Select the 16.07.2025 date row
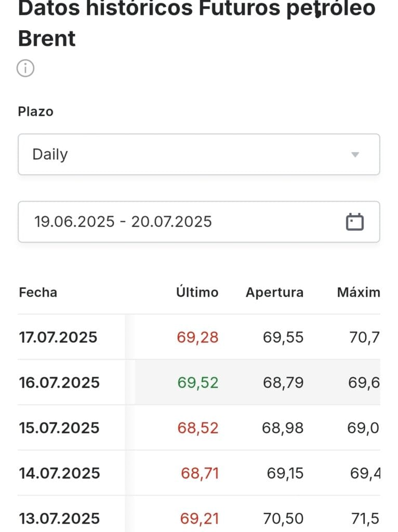Screen dimensions: 398x532 pyautogui.click(x=58, y=383)
